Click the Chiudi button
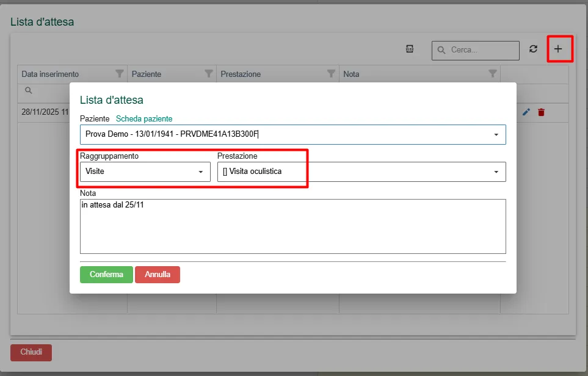This screenshot has height=376, width=588. [31, 352]
